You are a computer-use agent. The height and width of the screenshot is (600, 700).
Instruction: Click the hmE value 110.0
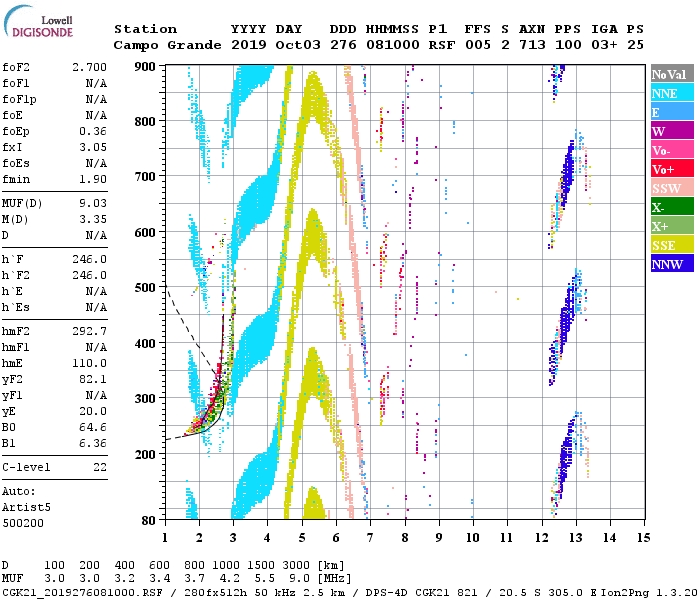pos(89,363)
